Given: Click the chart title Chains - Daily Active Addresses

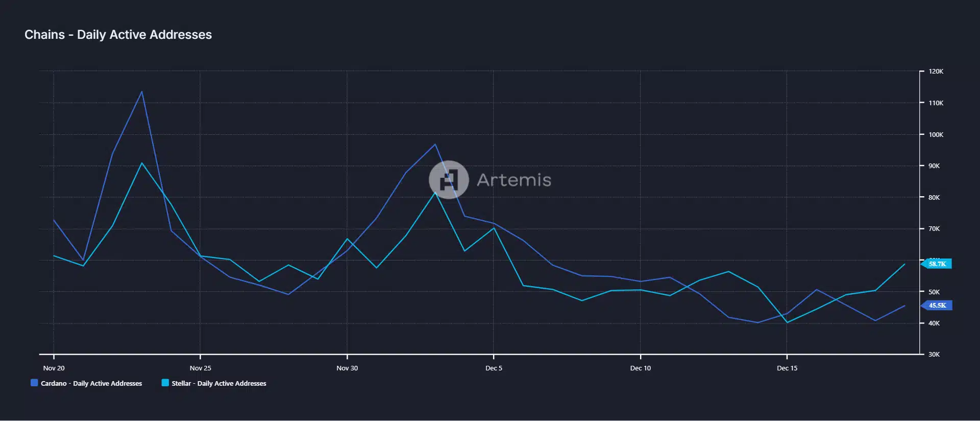Looking at the screenshot, I should pyautogui.click(x=118, y=35).
